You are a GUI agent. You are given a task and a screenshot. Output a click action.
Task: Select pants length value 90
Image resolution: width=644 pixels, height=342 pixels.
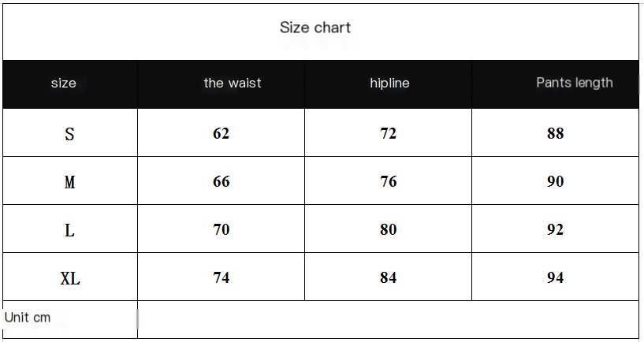pos(556,181)
